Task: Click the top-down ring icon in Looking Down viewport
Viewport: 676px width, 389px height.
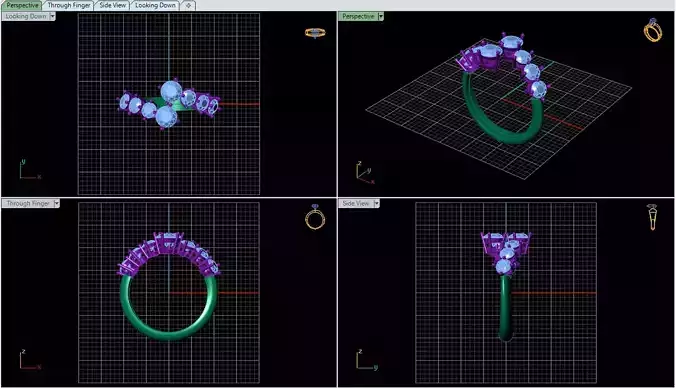Action: click(x=315, y=33)
